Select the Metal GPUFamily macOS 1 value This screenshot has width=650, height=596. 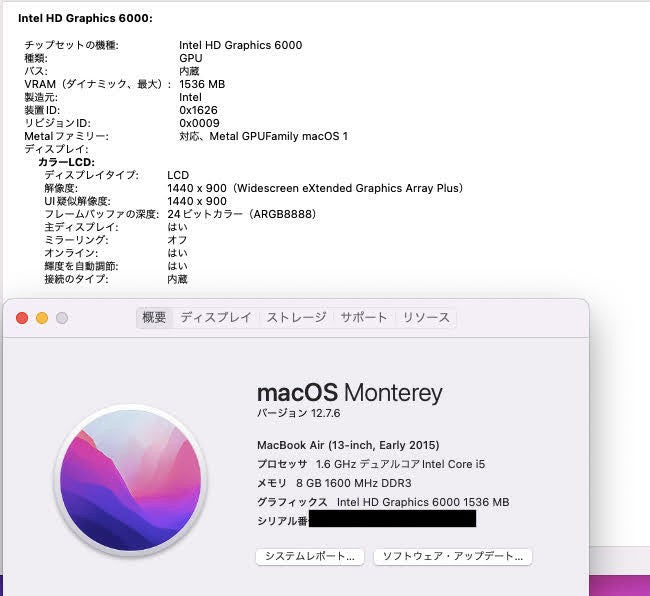point(263,136)
